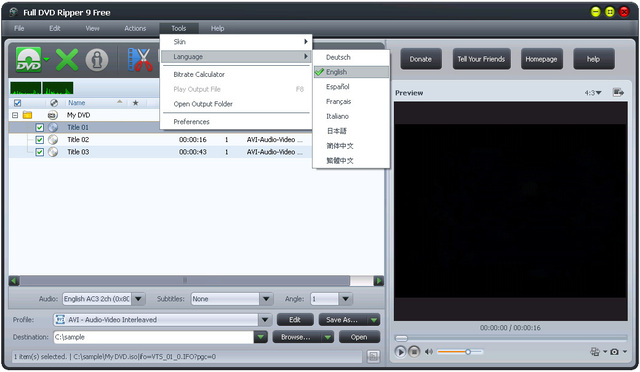Open the 4:3 aspect ratio dropdown

[593, 93]
